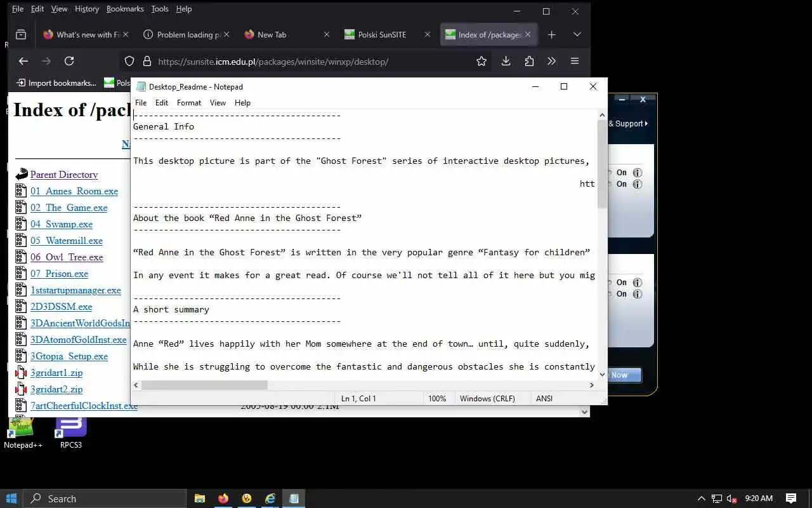Close the Polski SunSITE tab
Viewport: 812px width, 508px height.
[427, 34]
